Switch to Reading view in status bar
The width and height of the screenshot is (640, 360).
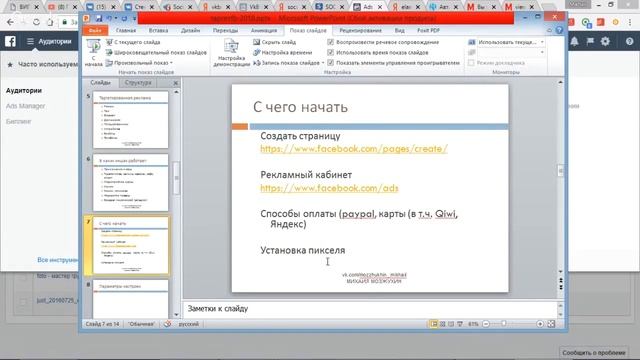451,324
